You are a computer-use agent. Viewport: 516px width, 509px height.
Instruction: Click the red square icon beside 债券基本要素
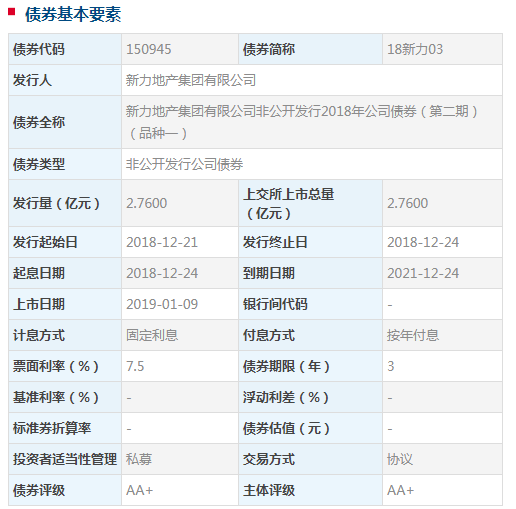click(12, 12)
